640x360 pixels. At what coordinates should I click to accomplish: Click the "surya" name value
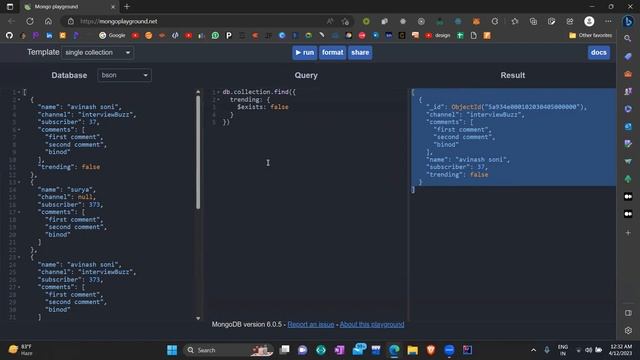pos(81,190)
